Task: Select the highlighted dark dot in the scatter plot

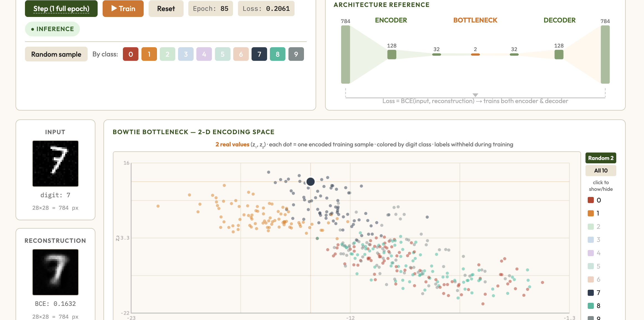Action: 310,182
